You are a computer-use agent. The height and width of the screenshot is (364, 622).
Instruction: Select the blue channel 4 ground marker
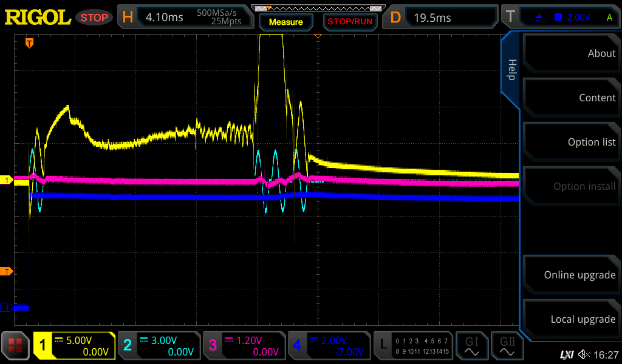(x=6, y=308)
